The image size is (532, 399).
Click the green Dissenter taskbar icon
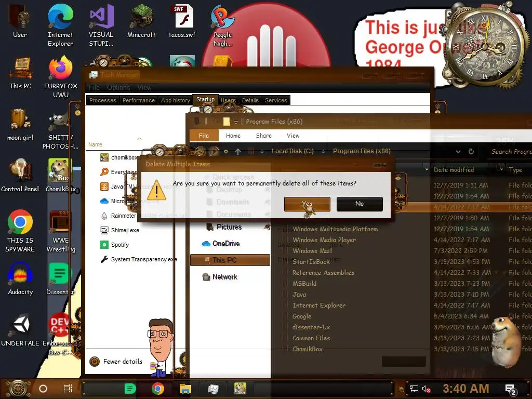click(x=130, y=389)
